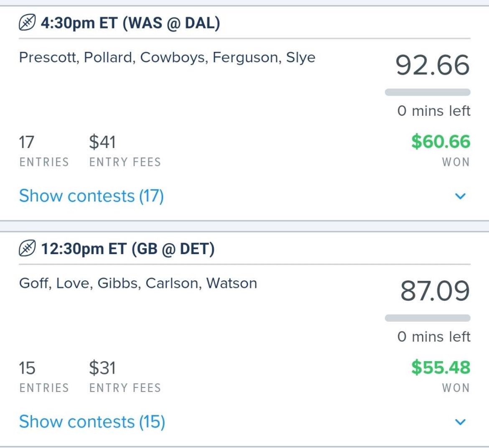Expand contests with the GB @ DET chevron
The image size is (489, 448).
pyautogui.click(x=460, y=422)
